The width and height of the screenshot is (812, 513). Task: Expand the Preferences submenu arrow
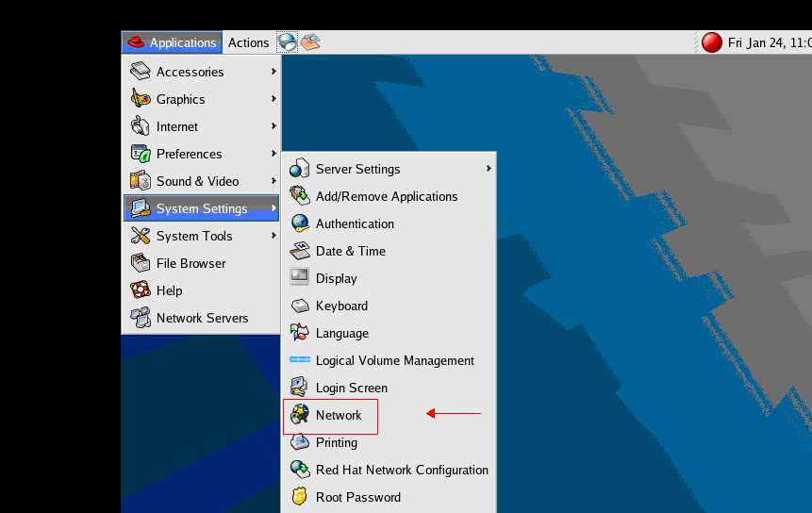tap(273, 153)
